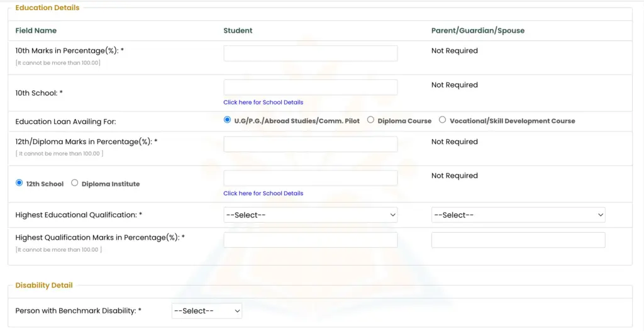
Task: Select Vocational/Skill Development Course radio button
Action: pyautogui.click(x=442, y=120)
